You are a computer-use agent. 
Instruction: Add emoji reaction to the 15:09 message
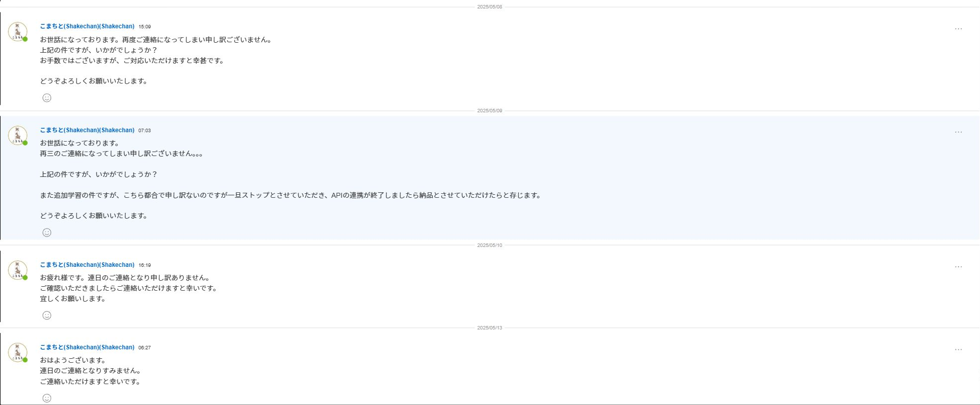pyautogui.click(x=47, y=98)
